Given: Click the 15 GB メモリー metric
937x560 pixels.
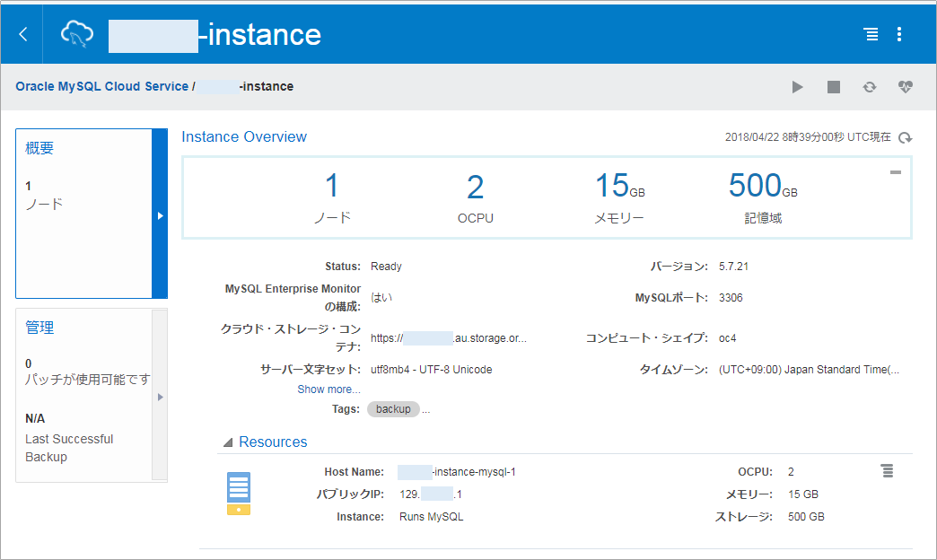Looking at the screenshot, I should tap(619, 197).
